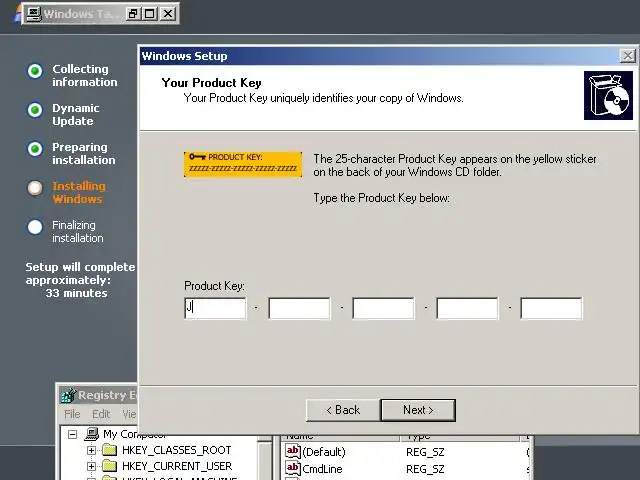Click the Next button in Windows Setup
This screenshot has width=640, height=480.
click(x=418, y=410)
